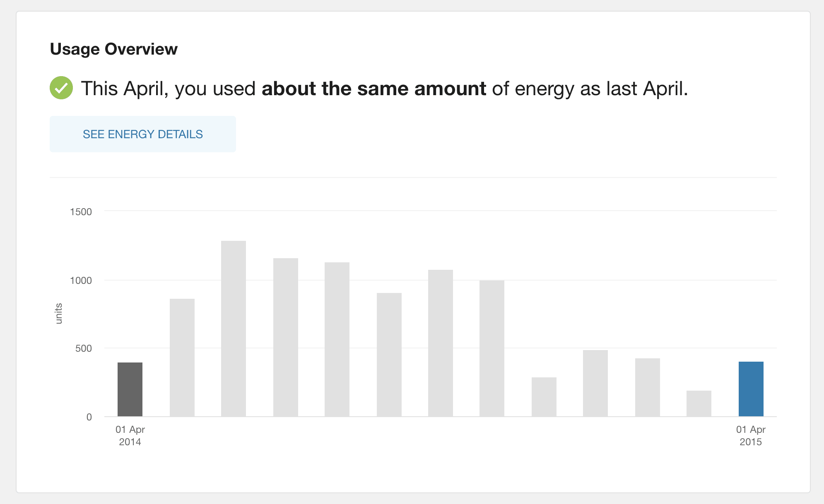
Task: Click the 1500 y-axis label
Action: pyautogui.click(x=81, y=211)
